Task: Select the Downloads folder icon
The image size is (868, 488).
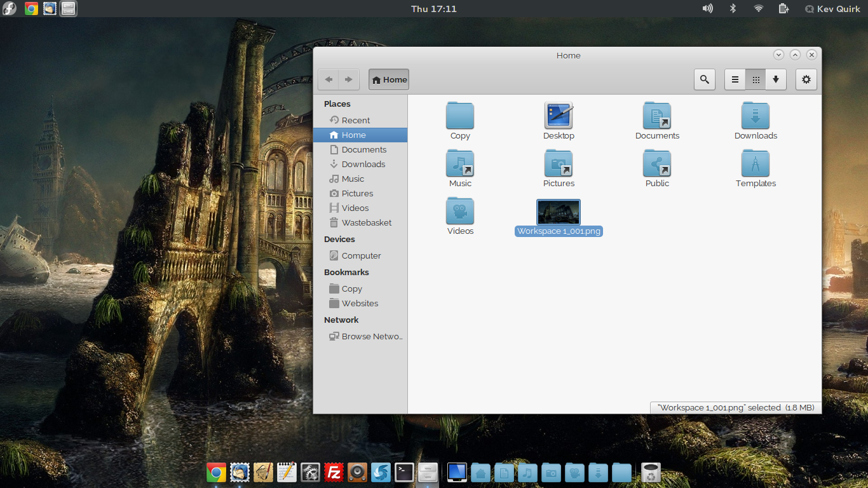Action: (x=756, y=117)
